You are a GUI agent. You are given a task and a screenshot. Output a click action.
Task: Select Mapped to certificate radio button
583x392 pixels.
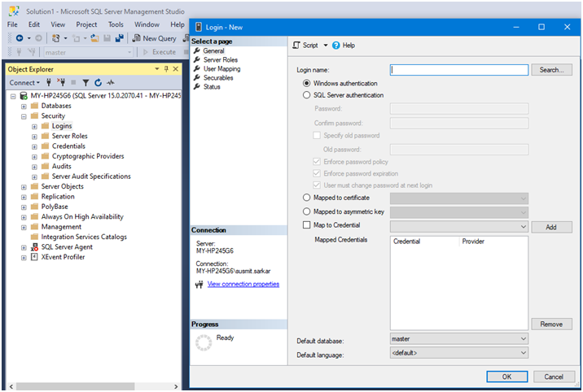(x=306, y=198)
